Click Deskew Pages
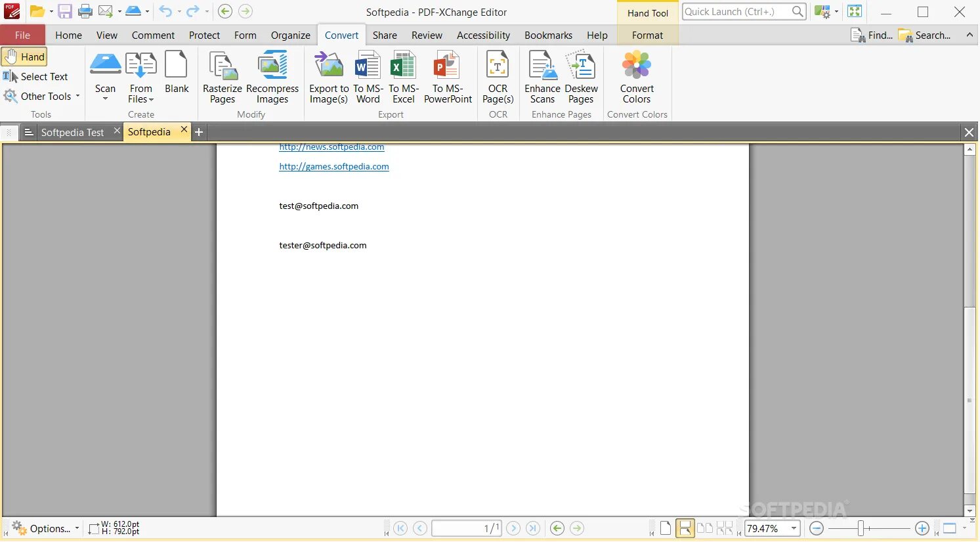The height and width of the screenshot is (542, 980). pos(581,78)
